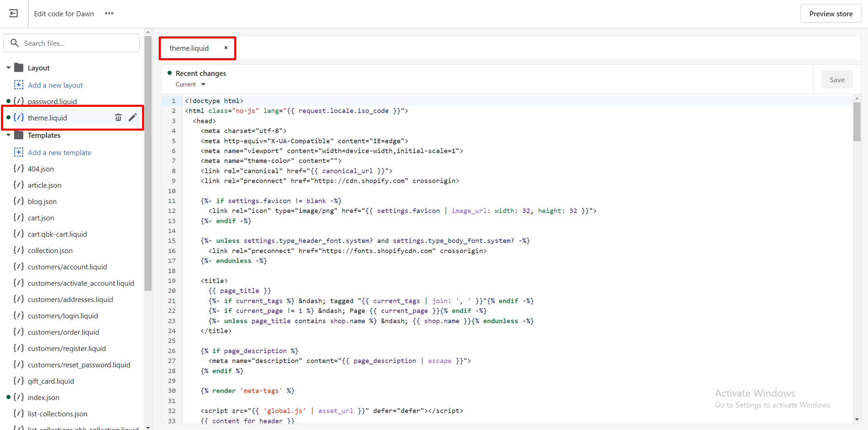Click the search magnifier icon

coord(14,43)
